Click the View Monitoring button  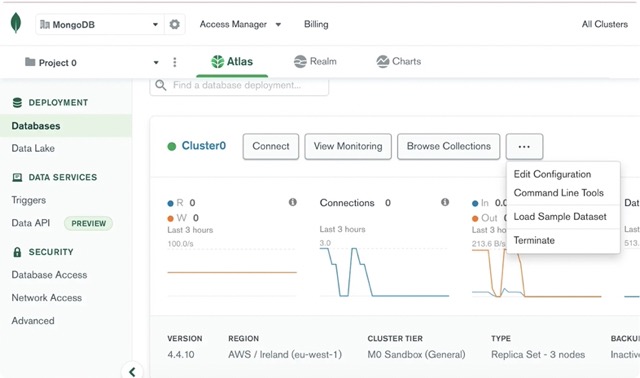tap(348, 146)
